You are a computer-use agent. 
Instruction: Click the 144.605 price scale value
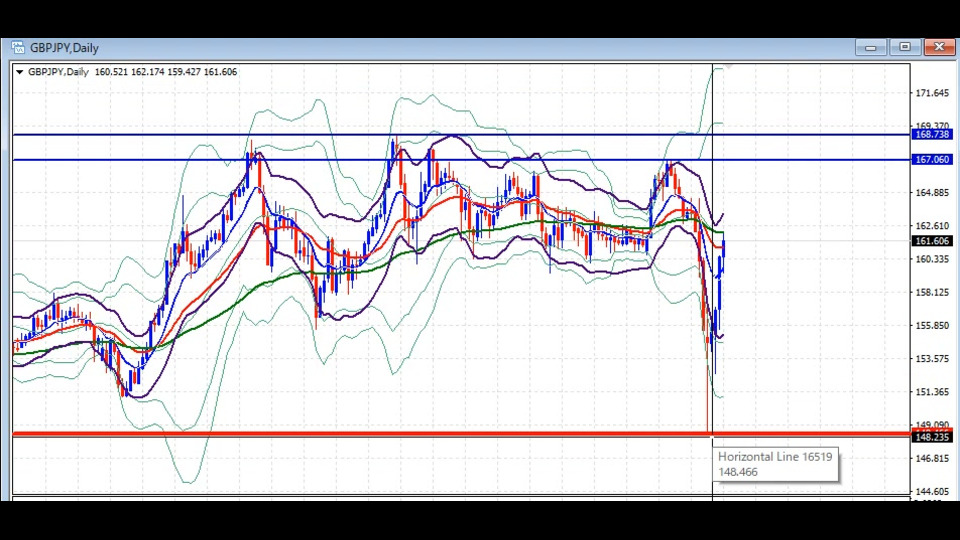point(932,492)
